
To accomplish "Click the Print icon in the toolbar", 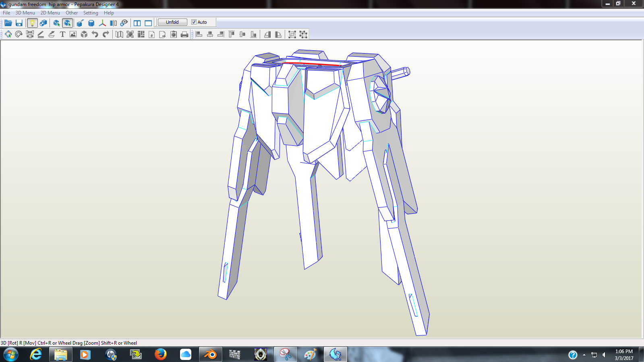I will pos(184,34).
